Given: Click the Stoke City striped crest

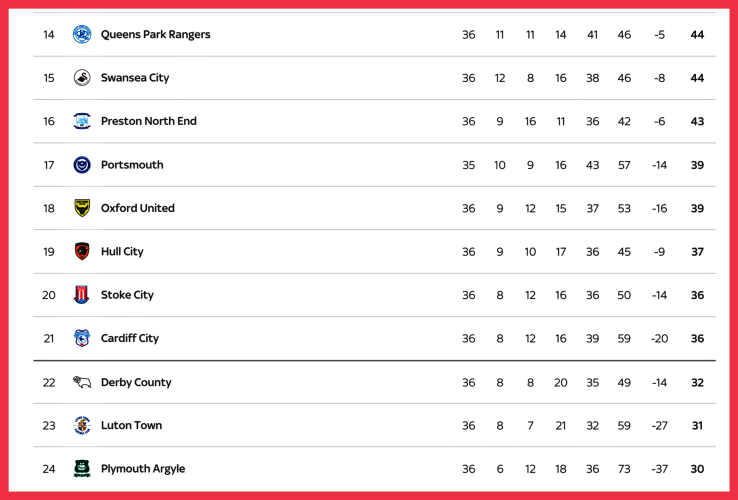Looking at the screenshot, I should 82,295.
